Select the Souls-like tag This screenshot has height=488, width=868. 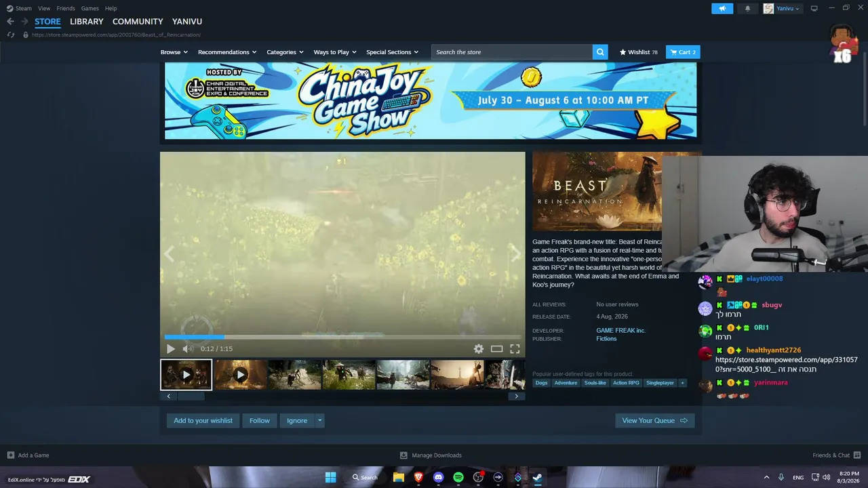pos(595,383)
